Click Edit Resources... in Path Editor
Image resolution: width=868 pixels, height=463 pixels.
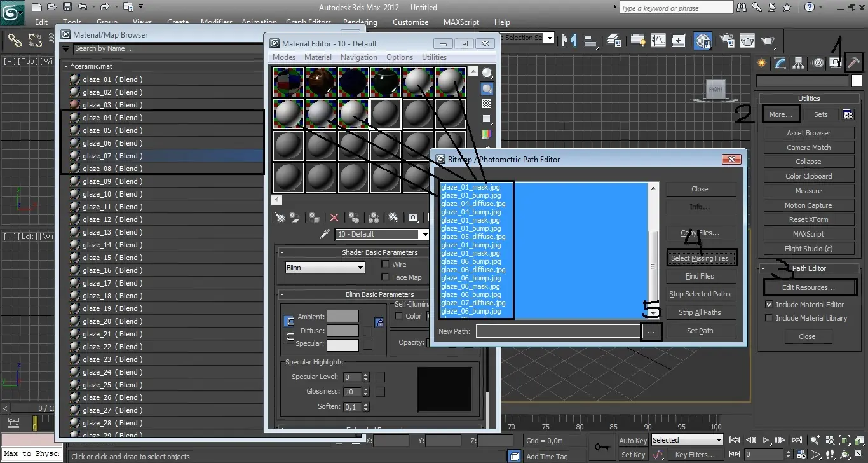(808, 287)
